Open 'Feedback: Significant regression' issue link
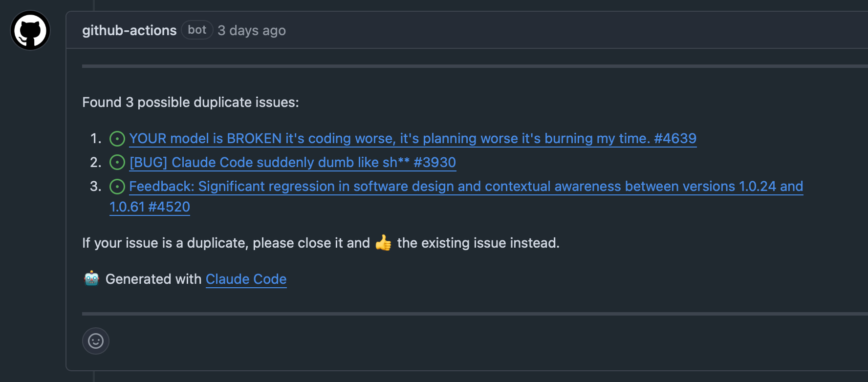The height and width of the screenshot is (382, 868). 465,186
